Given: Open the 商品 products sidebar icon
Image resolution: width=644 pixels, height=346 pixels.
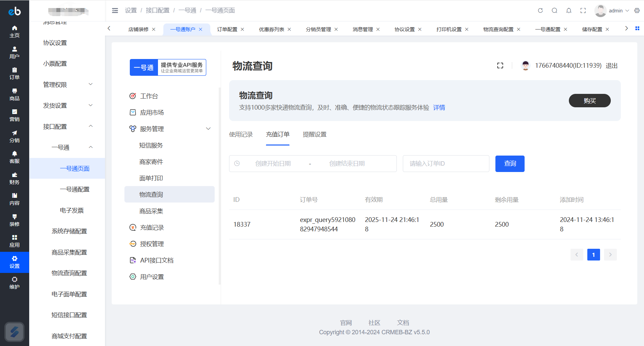Looking at the screenshot, I should click(x=14, y=95).
